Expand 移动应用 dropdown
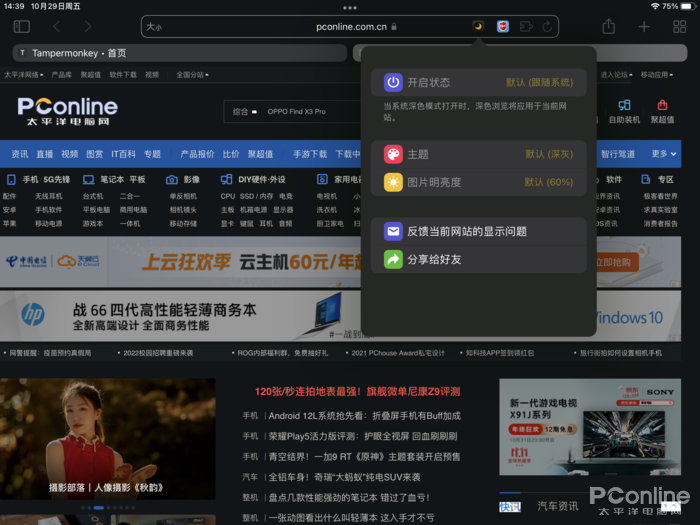The height and width of the screenshot is (525, 700). 657,75
